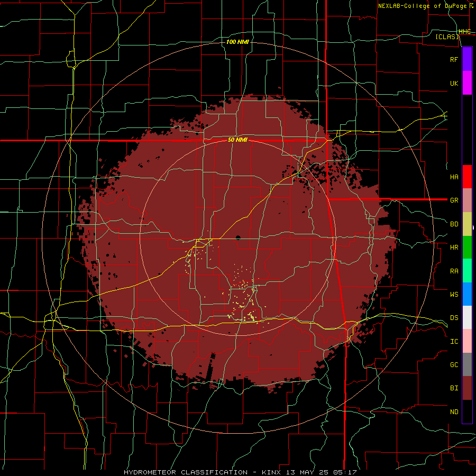The width and height of the screenshot is (476, 476).
Task: Click the DS white legend swatch
Action: tap(467, 317)
